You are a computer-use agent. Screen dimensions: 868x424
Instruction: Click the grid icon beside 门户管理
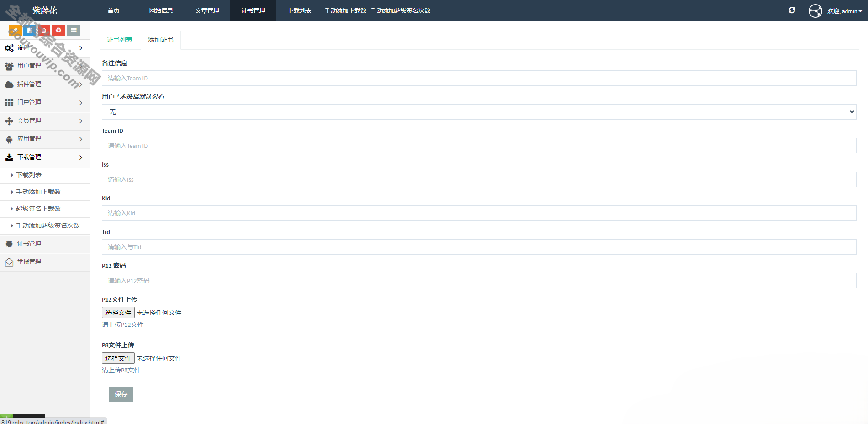point(9,103)
